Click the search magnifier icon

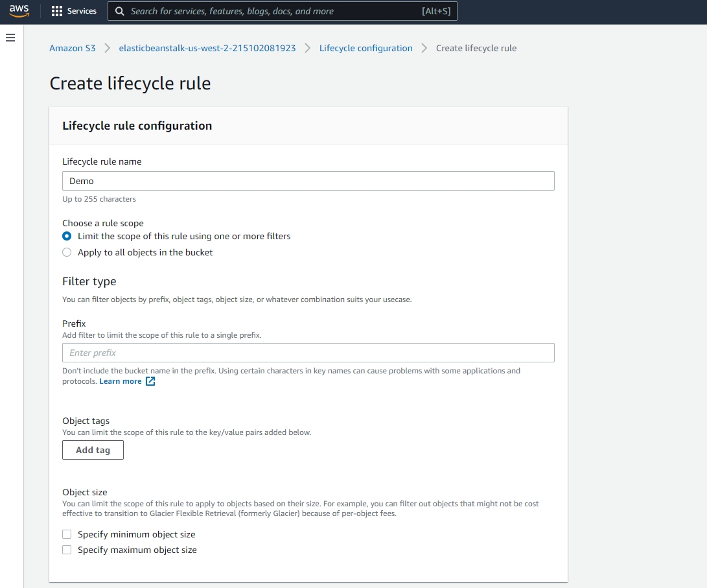point(119,11)
